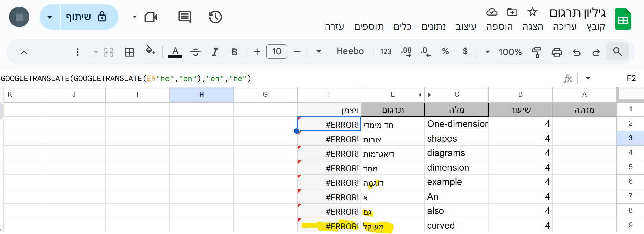
Task: Open the borders tool
Action: [129, 52]
